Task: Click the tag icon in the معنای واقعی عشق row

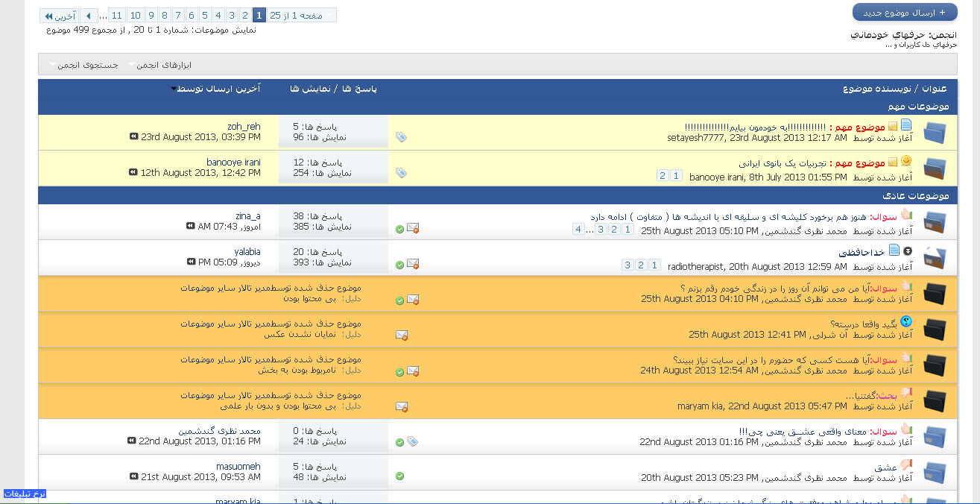Action: (413, 441)
